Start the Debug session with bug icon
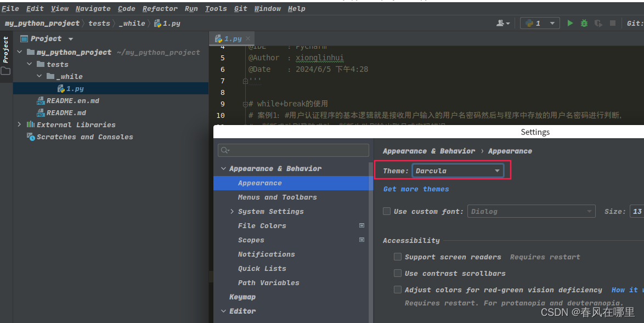 pos(583,23)
